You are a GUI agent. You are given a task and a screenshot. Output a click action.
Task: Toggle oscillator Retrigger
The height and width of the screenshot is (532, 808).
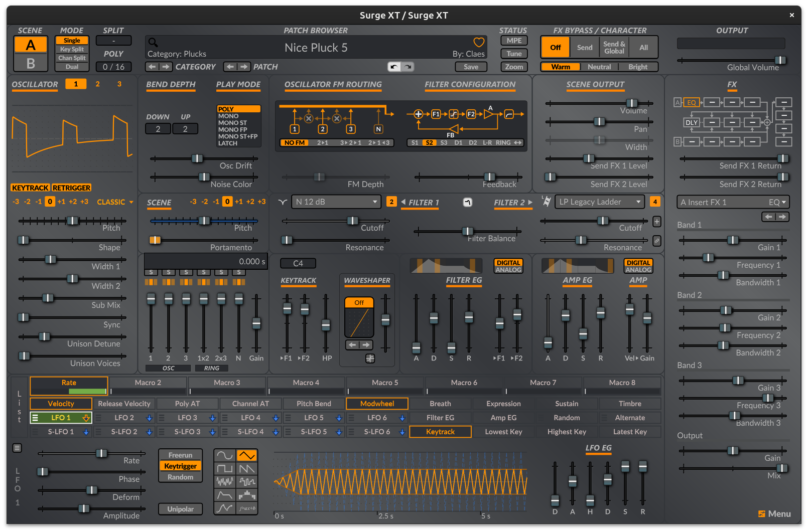pos(72,188)
